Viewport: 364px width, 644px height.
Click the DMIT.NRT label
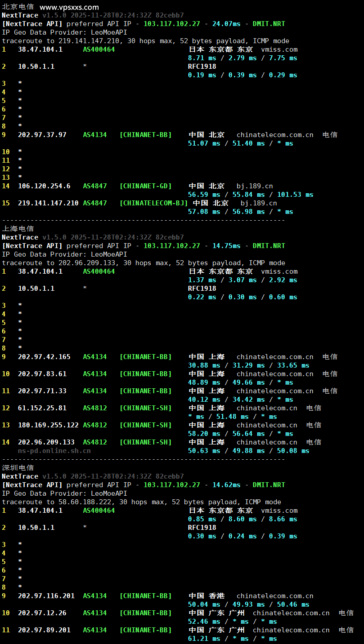[x=272, y=23]
